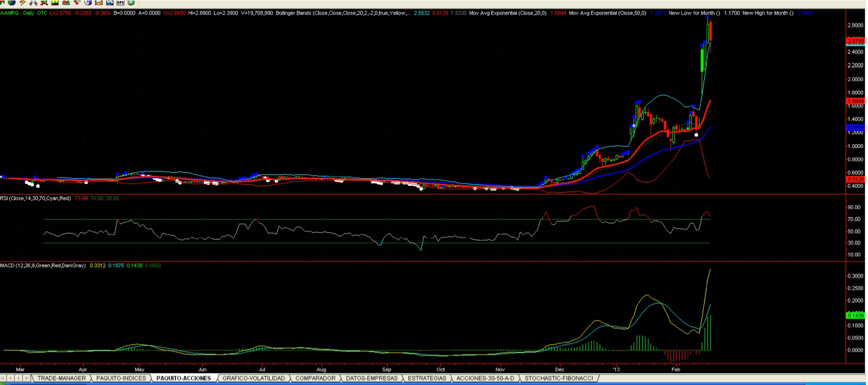Screen dimensions: 868x385
Task: Switch to the COMPARADOR tab
Action: click(315, 378)
